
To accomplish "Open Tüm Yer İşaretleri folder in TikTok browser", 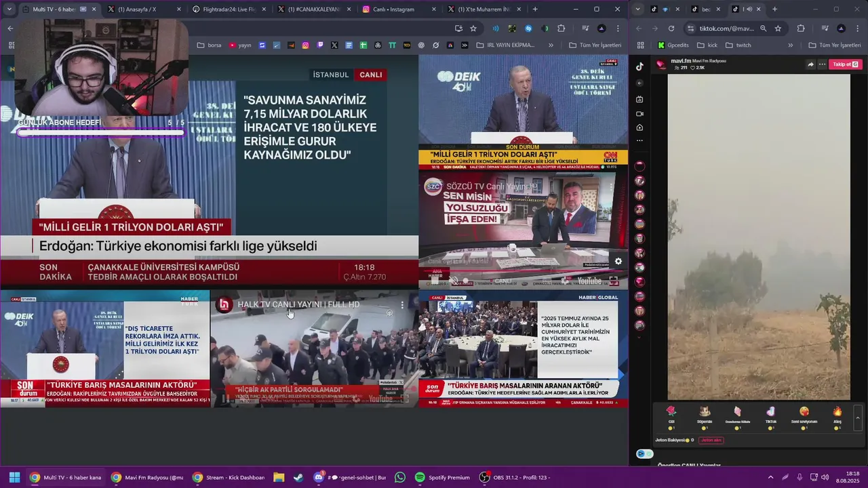I will [x=835, y=45].
